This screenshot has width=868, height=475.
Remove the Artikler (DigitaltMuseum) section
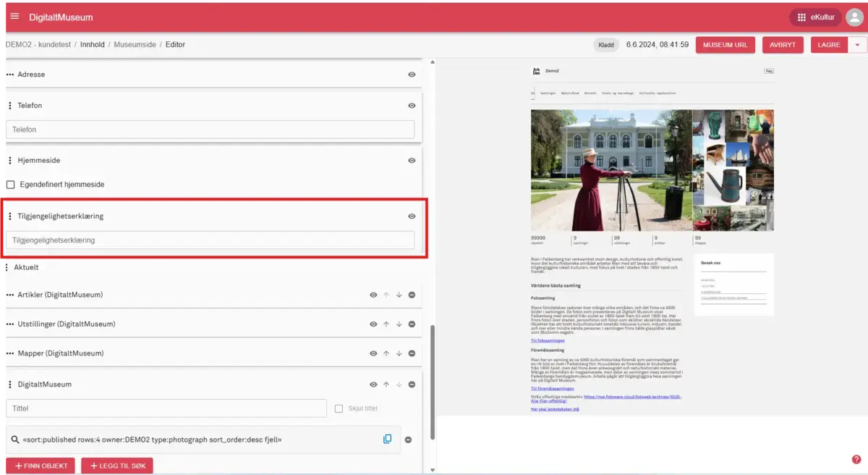point(412,295)
